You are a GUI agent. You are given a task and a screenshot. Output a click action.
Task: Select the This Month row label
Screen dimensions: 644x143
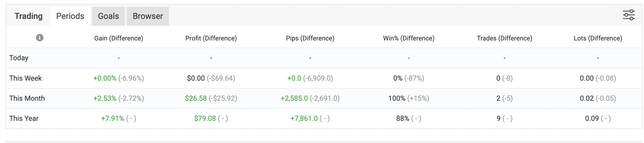(27, 98)
